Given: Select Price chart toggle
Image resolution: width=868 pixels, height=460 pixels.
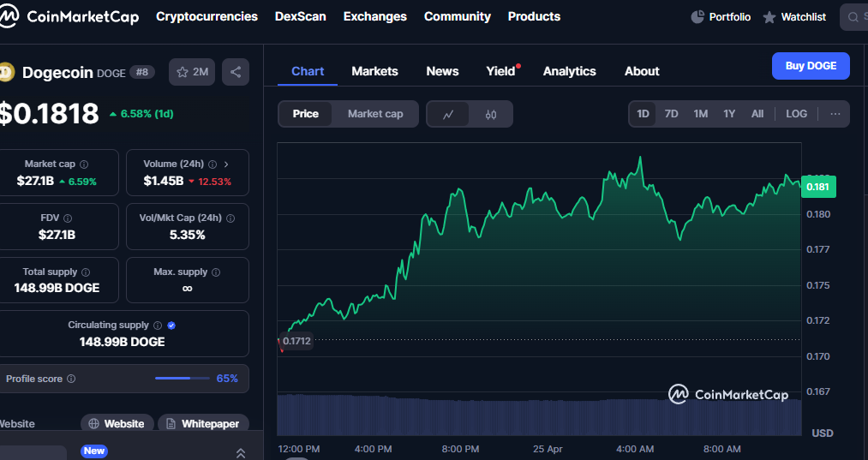Looking at the screenshot, I should (306, 114).
